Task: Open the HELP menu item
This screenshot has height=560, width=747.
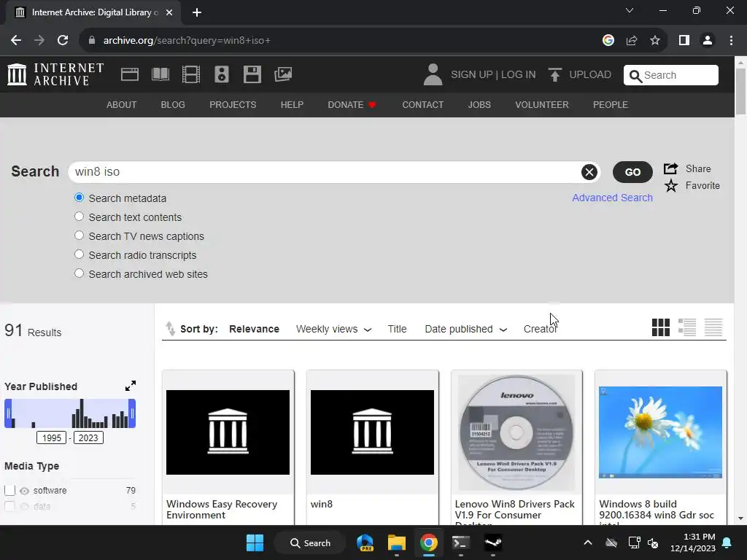Action: 292,105
